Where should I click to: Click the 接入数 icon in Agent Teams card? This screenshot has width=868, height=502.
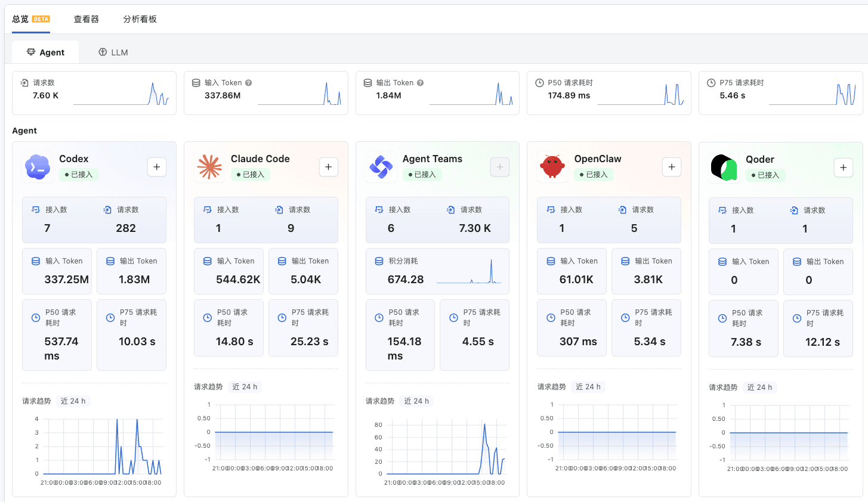click(x=379, y=210)
